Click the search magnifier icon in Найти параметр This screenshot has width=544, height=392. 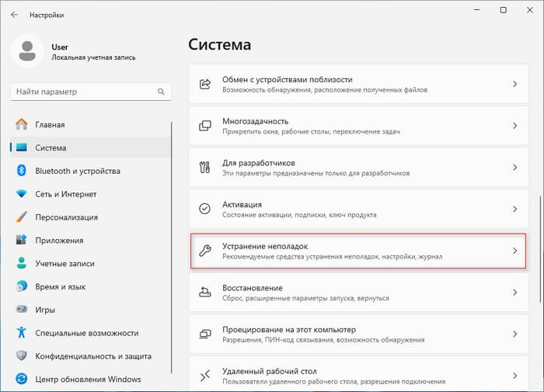click(161, 92)
